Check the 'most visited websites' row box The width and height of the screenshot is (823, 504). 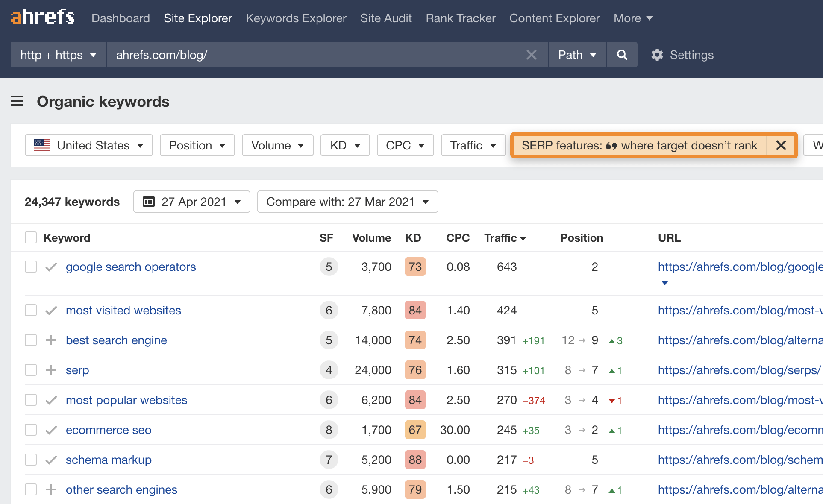tap(31, 310)
